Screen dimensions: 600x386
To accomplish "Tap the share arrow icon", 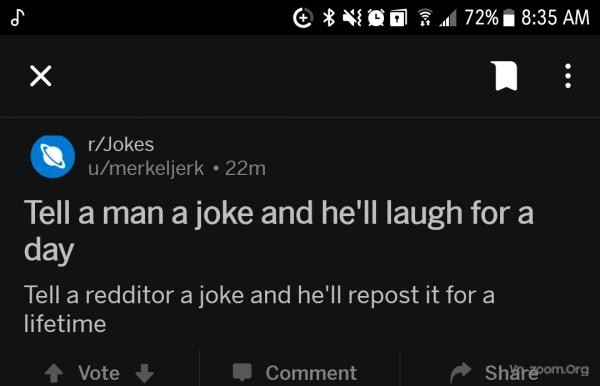I will tap(461, 372).
